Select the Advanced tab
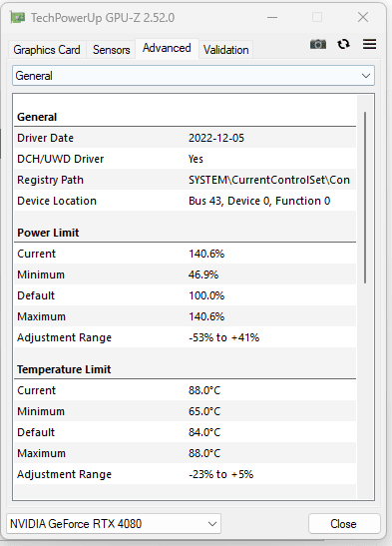 [x=167, y=48]
